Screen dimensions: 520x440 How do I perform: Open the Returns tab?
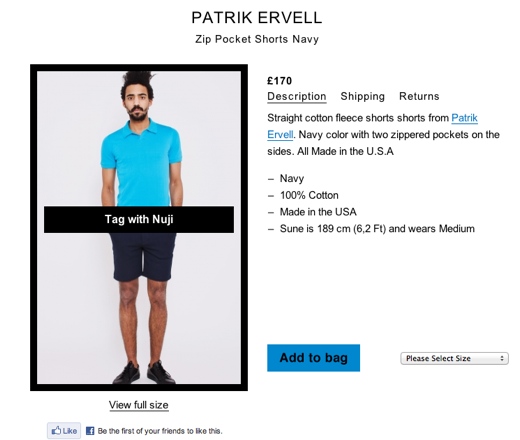[x=419, y=96]
